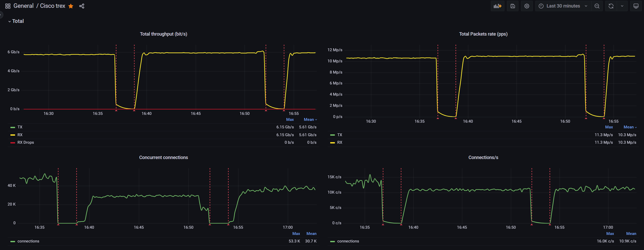Click connections color swatch in Concurrent connections legend

13,241
